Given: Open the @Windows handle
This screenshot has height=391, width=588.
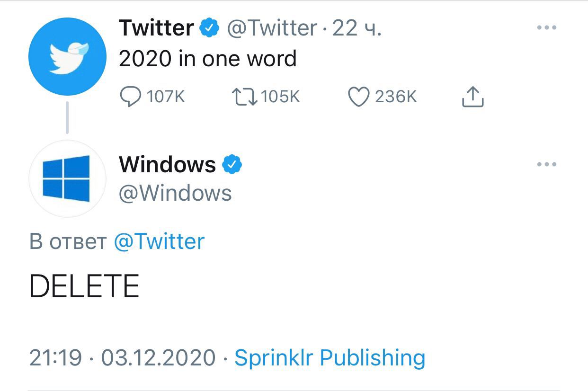Looking at the screenshot, I should 175,193.
